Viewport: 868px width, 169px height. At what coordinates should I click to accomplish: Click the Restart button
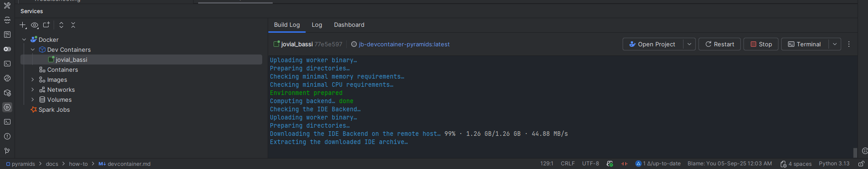pos(719,44)
